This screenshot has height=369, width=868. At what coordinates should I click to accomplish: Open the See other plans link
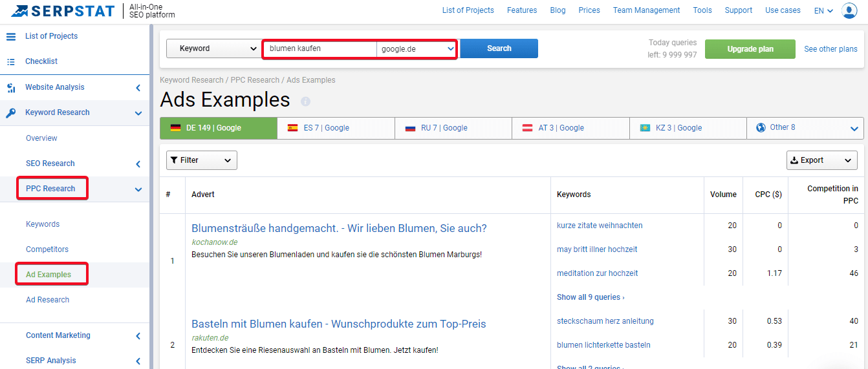click(830, 49)
